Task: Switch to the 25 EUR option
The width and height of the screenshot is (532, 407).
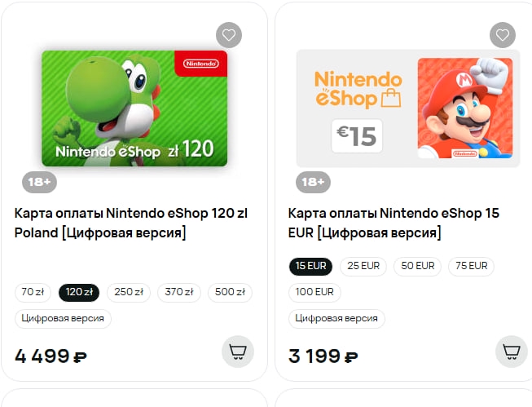Action: coord(364,266)
